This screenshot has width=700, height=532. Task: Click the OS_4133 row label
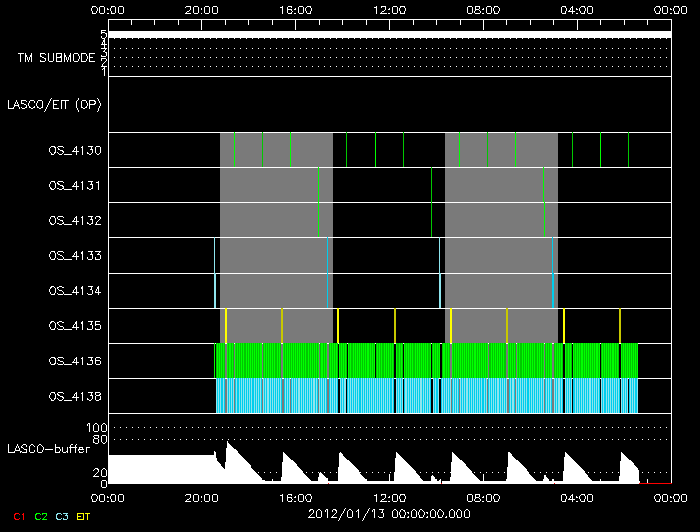[75, 256]
